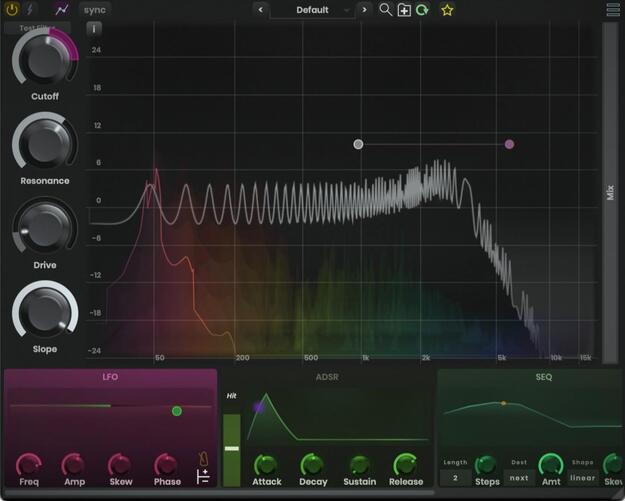The width and height of the screenshot is (625, 501).
Task: Toggle the yellow power bypass button
Action: point(12,10)
